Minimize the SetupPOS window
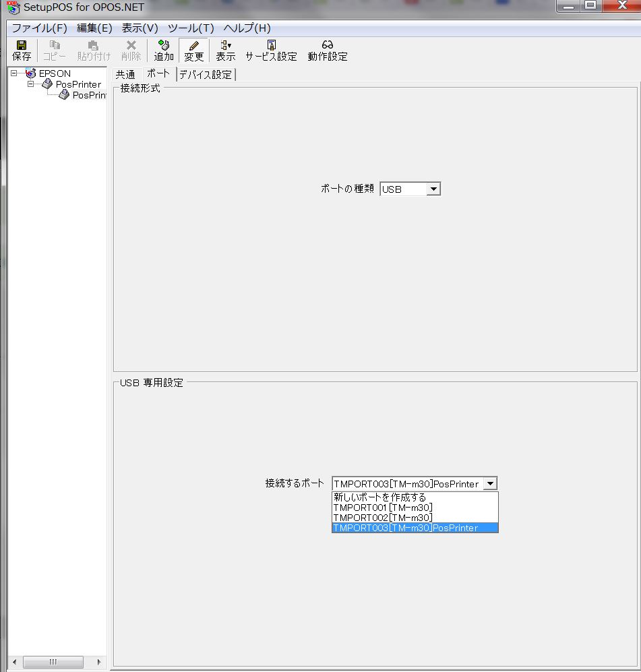The width and height of the screenshot is (641, 672). pos(568,6)
